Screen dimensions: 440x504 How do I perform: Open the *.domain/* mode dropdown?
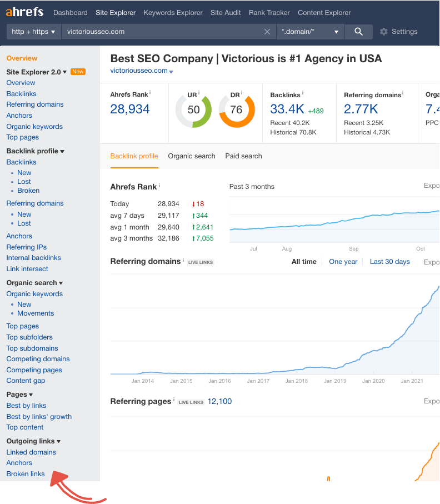coord(310,32)
